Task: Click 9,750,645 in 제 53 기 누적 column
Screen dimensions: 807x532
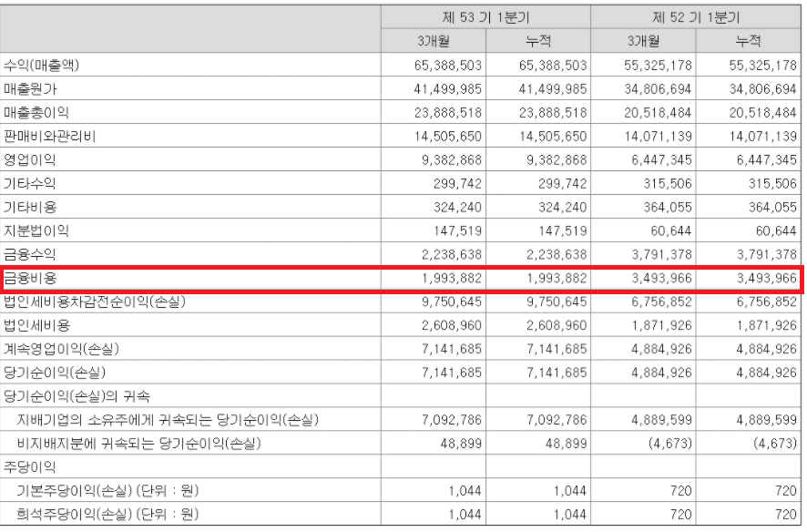Action: tap(557, 302)
